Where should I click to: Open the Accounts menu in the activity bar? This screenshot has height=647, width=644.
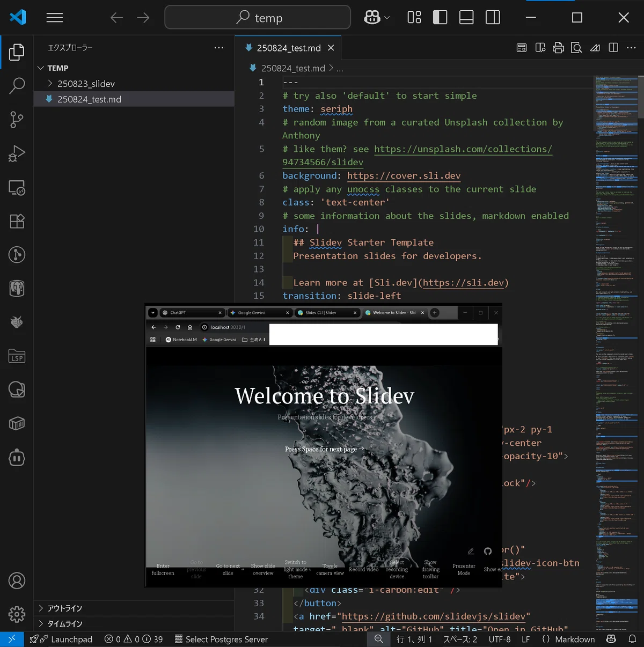pyautogui.click(x=17, y=581)
